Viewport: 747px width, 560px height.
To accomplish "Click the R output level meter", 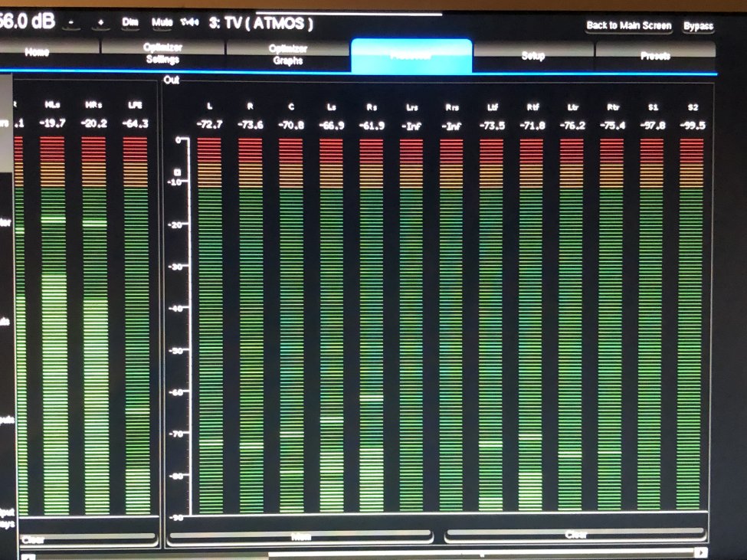I will 251,326.
